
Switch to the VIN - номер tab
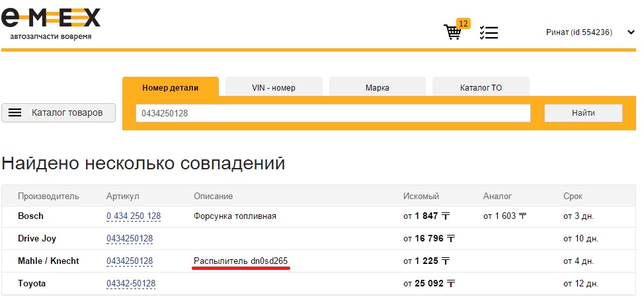274,87
